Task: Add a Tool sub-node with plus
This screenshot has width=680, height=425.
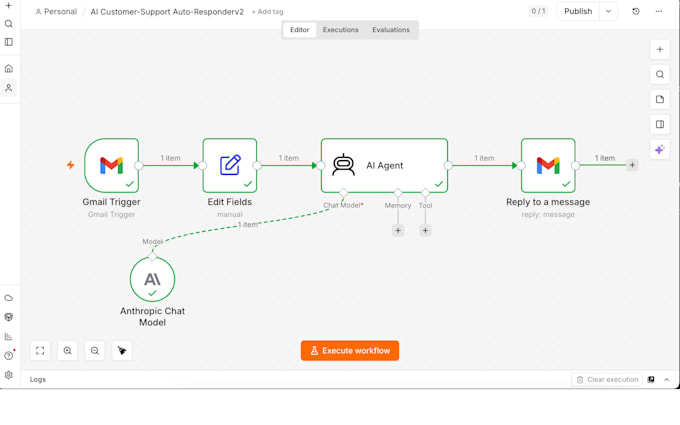Action: (x=425, y=231)
